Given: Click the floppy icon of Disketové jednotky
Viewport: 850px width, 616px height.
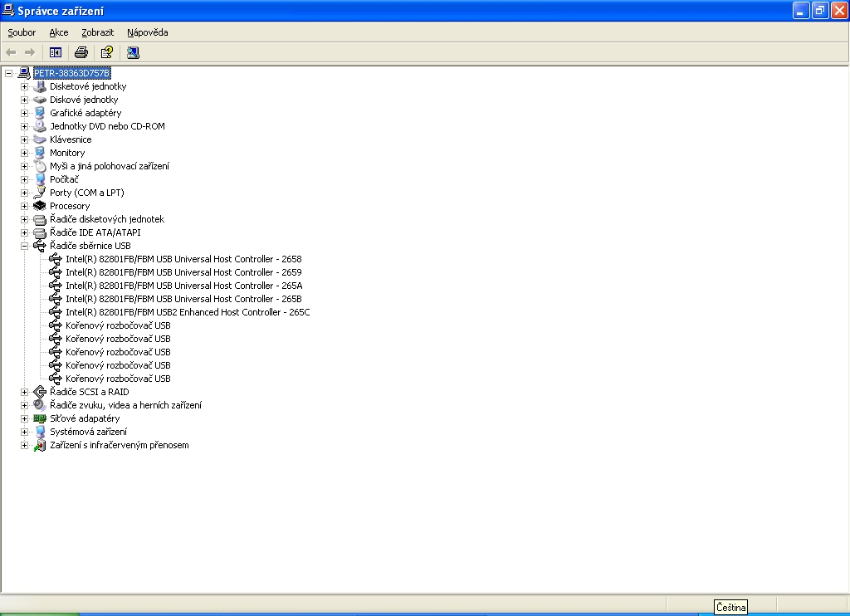Looking at the screenshot, I should coord(40,86).
